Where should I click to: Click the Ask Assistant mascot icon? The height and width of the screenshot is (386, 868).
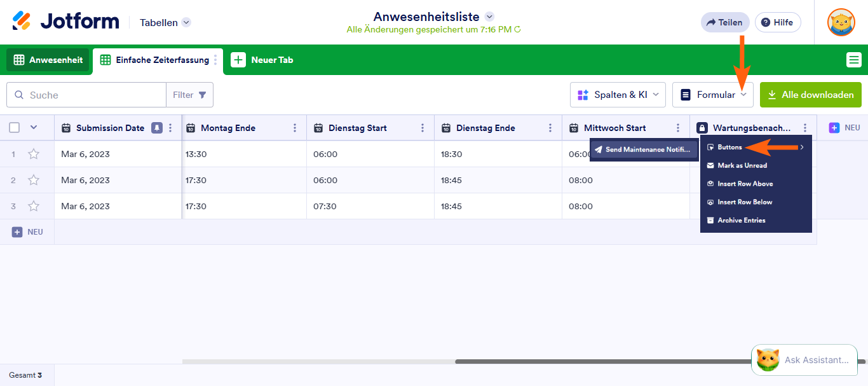[x=768, y=360]
